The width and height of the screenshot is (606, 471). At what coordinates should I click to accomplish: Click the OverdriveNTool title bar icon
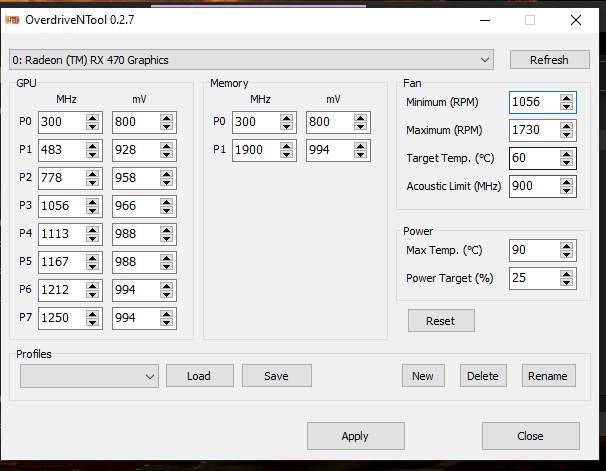click(x=13, y=20)
